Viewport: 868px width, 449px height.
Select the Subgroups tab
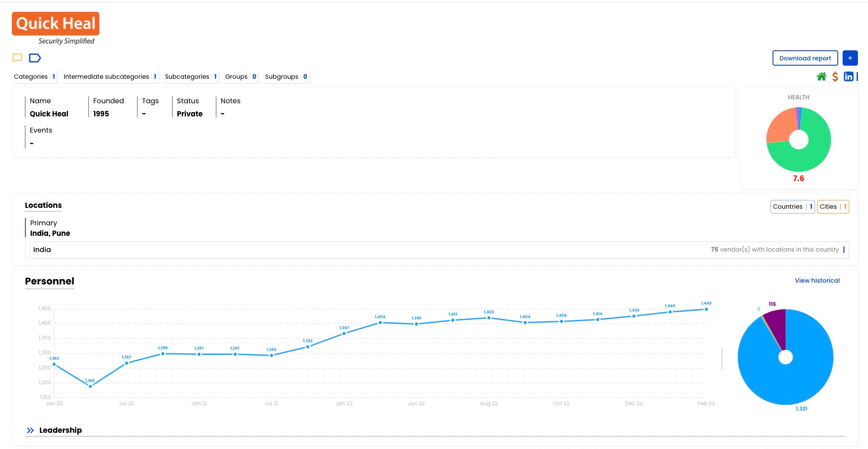pos(286,77)
